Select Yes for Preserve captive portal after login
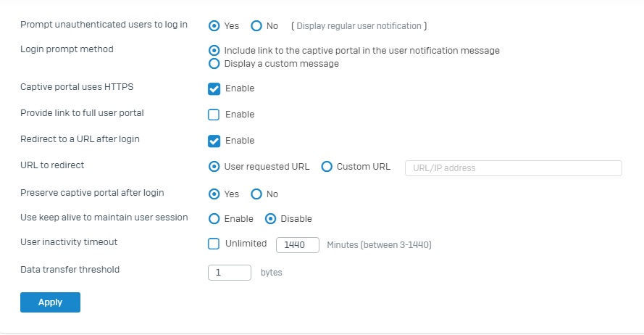The image size is (644, 335). pos(214,194)
